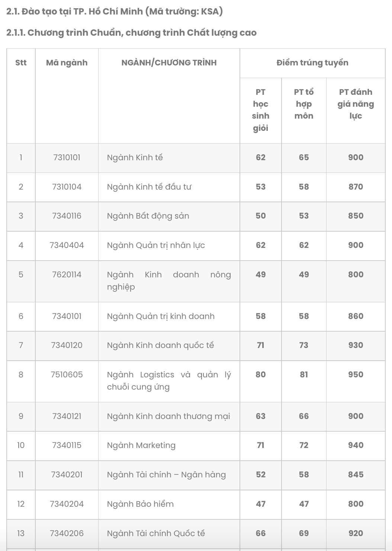Click the Chương trình Chuẩn subsection heading
The width and height of the screenshot is (392, 551).
point(131,33)
